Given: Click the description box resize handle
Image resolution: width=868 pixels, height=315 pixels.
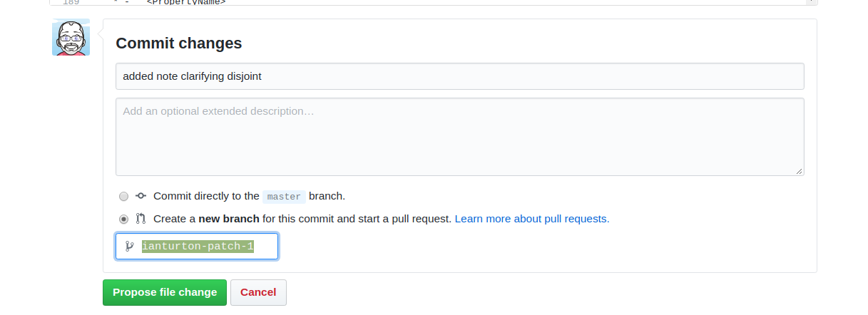Looking at the screenshot, I should pos(799,170).
